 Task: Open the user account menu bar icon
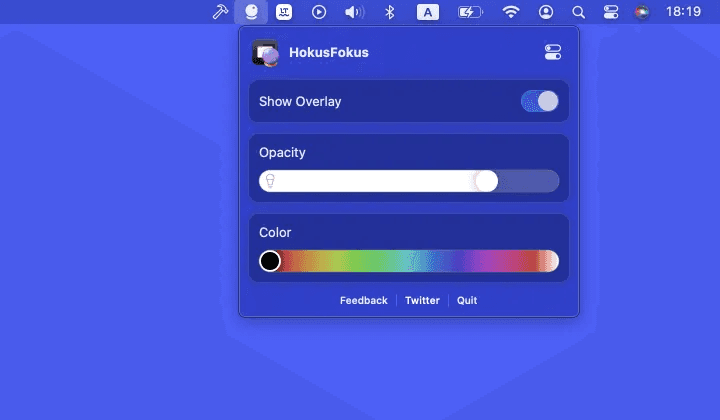pyautogui.click(x=546, y=12)
